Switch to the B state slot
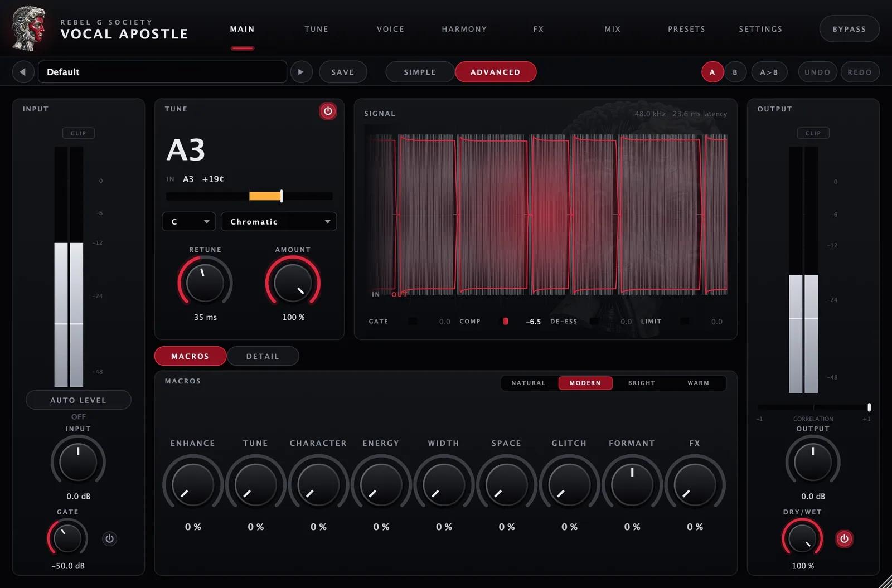892x588 pixels. click(x=735, y=72)
